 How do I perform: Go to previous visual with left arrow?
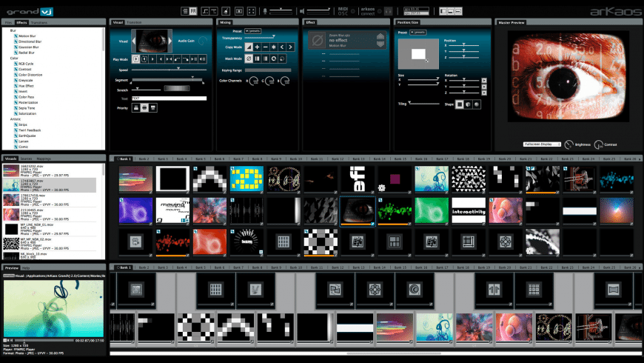tap(133, 41)
